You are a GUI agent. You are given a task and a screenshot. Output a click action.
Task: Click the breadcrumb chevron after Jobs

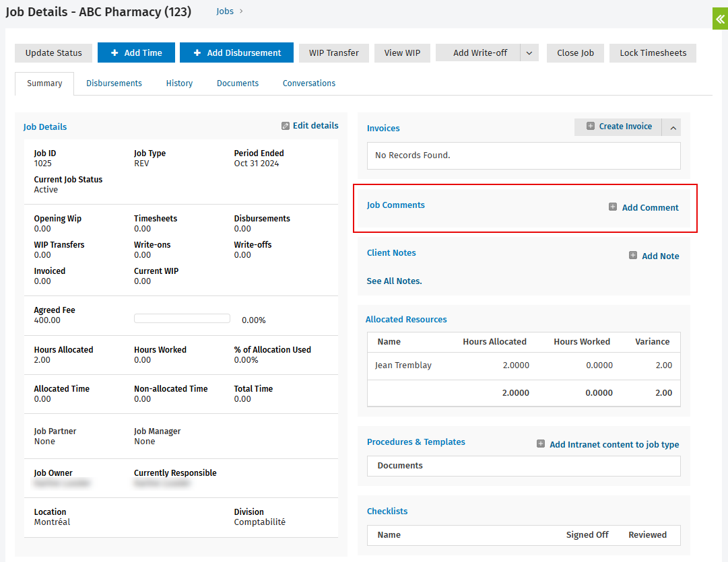pos(241,11)
